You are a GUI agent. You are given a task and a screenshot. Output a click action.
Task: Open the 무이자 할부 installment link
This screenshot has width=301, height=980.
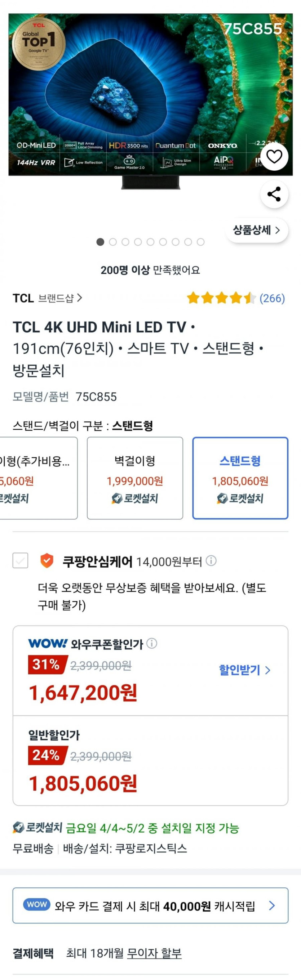(154, 953)
